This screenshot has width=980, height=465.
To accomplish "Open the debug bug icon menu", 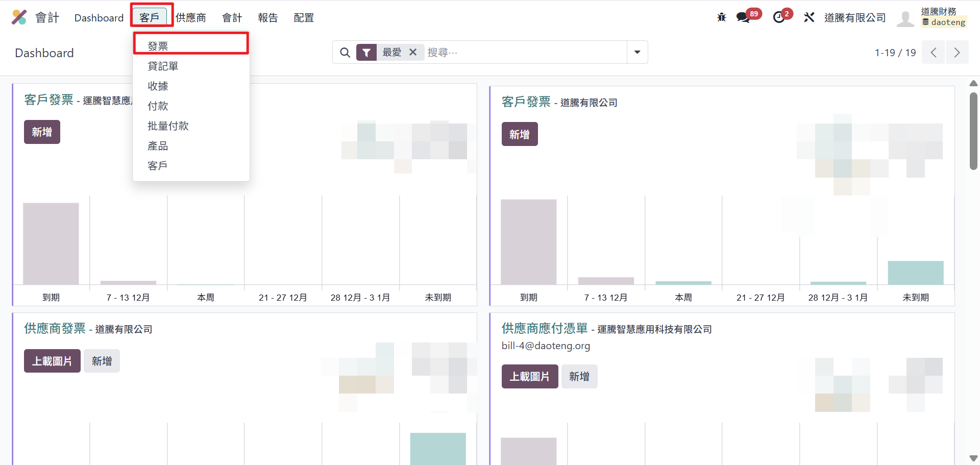I will coord(721,17).
